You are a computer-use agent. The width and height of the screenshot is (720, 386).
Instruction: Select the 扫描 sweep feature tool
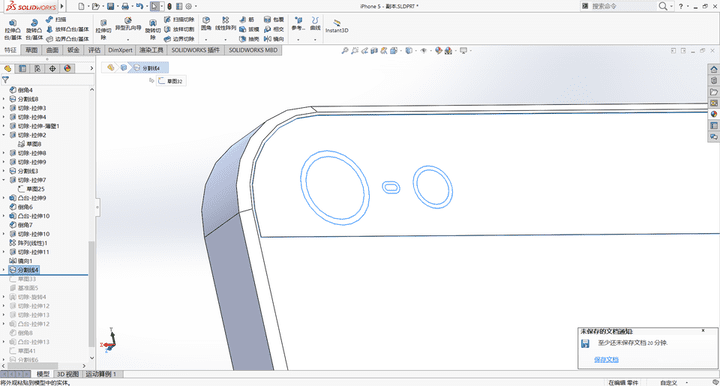coord(56,20)
